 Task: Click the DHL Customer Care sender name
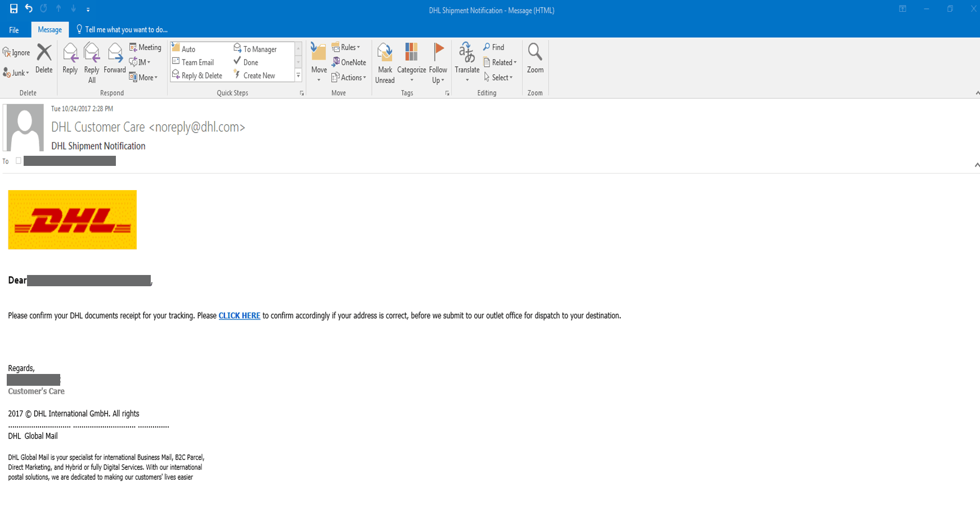(x=148, y=127)
